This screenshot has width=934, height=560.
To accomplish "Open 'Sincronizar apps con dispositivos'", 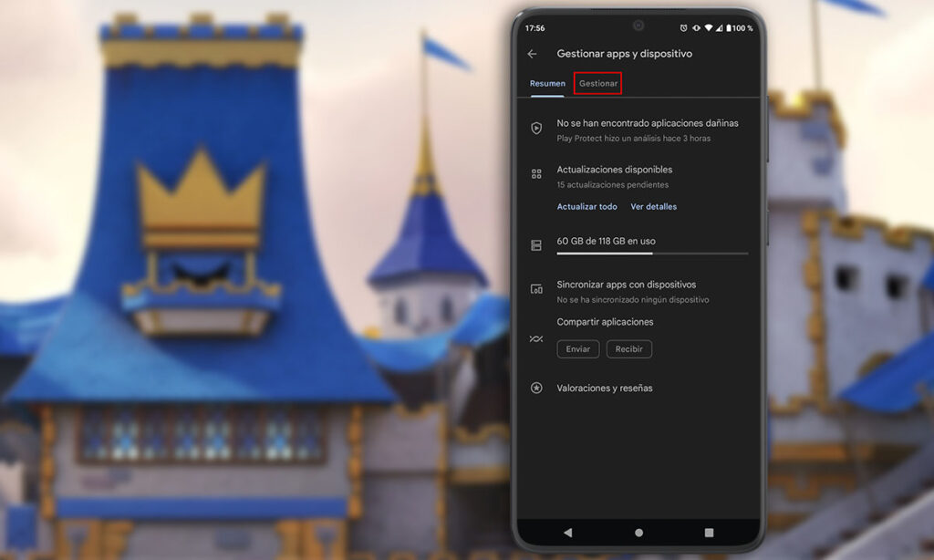I will coord(626,285).
